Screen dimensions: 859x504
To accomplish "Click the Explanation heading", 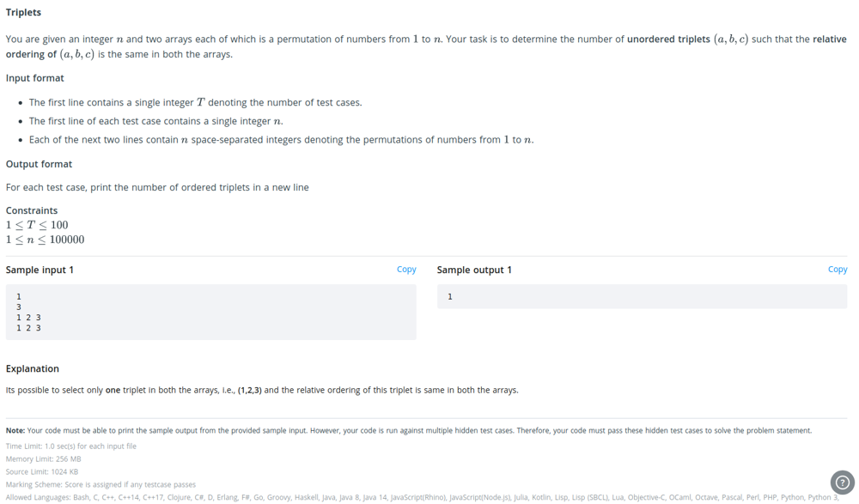I will (33, 368).
